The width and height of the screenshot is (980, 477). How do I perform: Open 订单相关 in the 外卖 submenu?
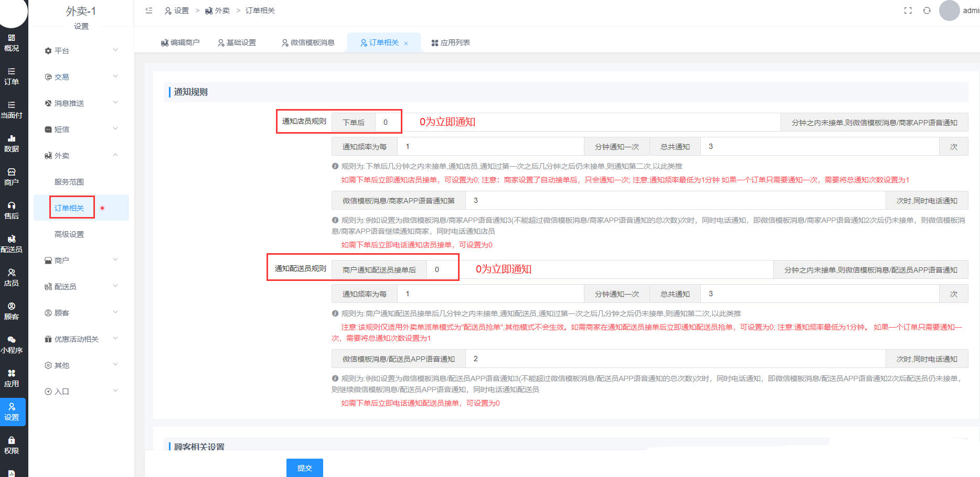click(81, 208)
